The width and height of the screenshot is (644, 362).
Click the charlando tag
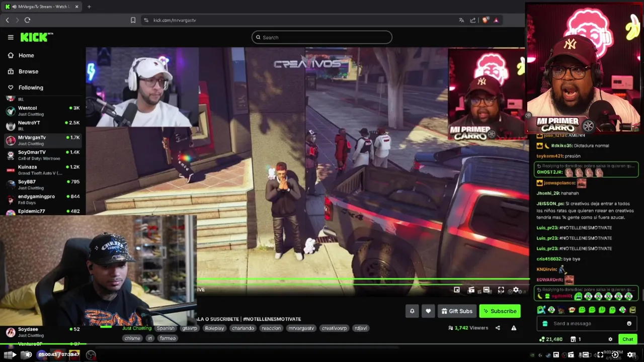243,328
